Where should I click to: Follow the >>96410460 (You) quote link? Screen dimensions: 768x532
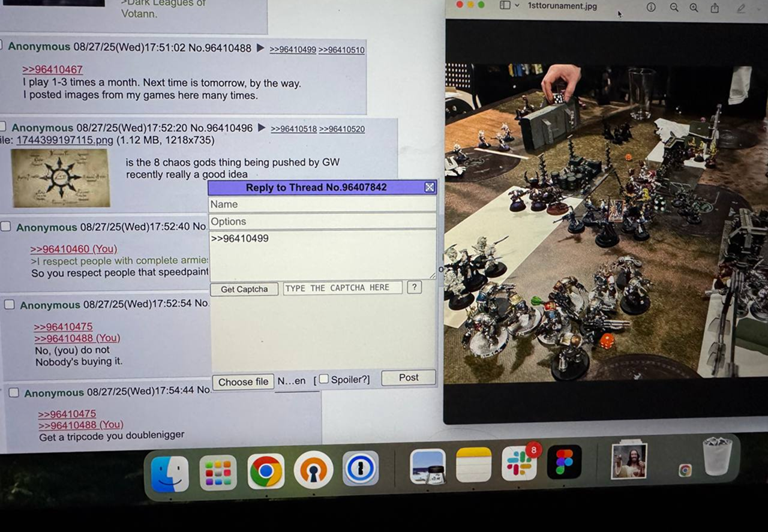click(x=74, y=249)
